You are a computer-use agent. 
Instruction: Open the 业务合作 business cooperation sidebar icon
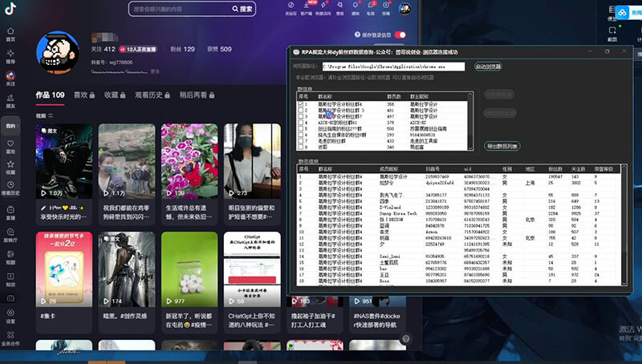point(10,335)
